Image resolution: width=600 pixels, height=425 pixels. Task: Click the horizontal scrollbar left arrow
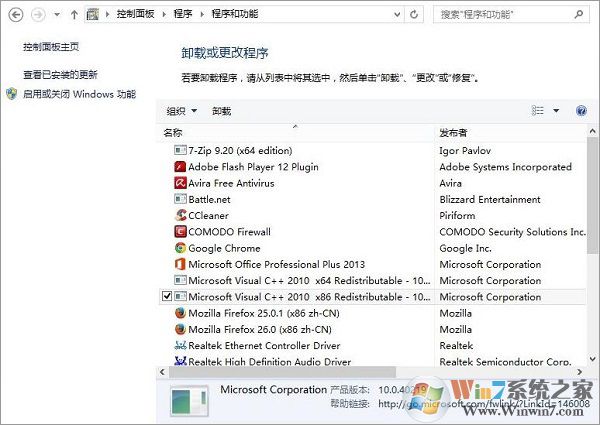pos(162,371)
